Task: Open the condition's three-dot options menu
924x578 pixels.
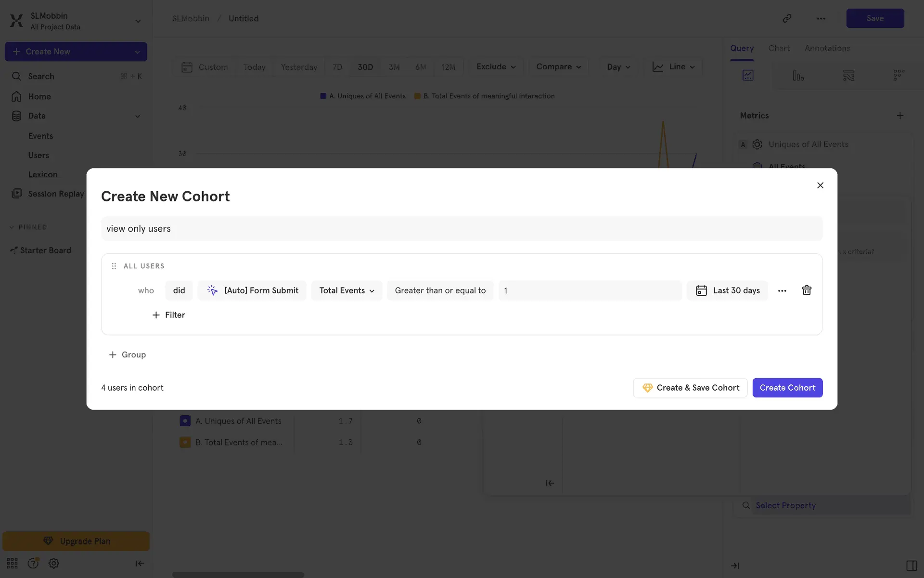Action: pos(782,290)
